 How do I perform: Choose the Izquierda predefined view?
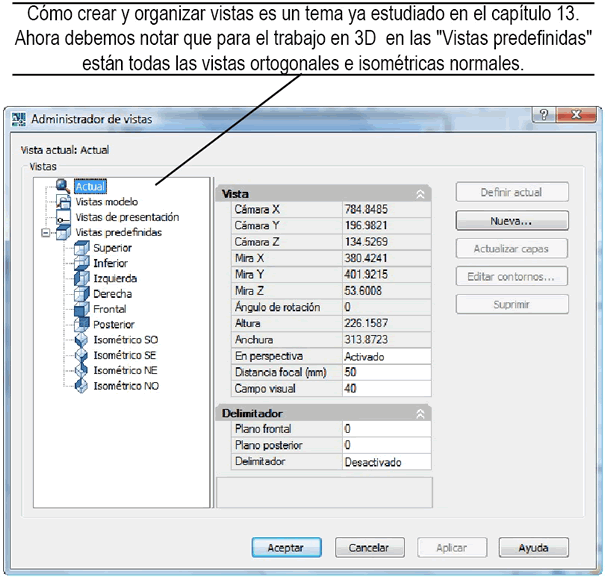tap(115, 278)
